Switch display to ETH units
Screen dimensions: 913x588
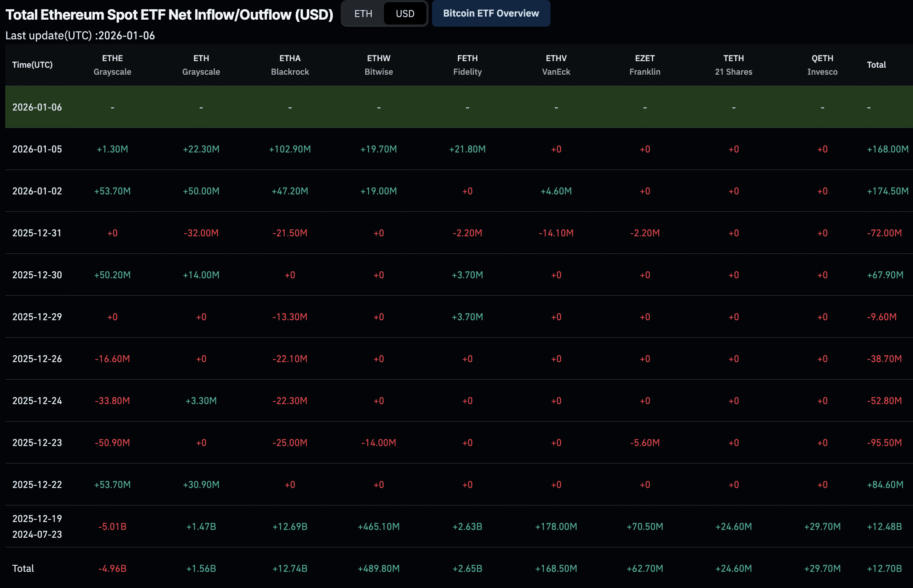363,14
